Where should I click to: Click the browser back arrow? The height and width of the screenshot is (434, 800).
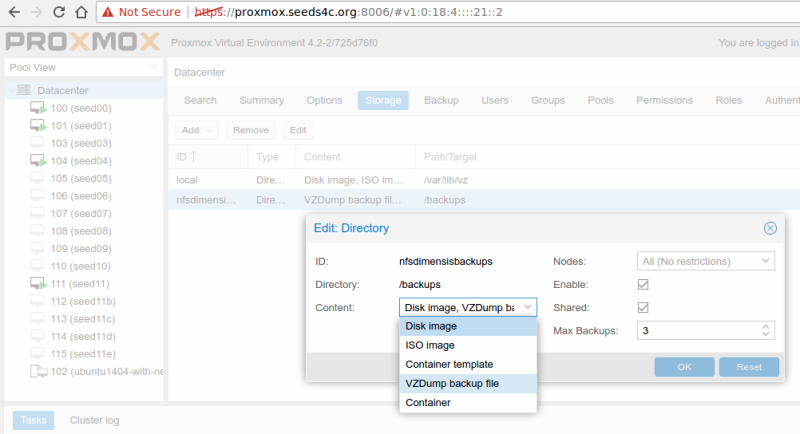click(x=13, y=13)
